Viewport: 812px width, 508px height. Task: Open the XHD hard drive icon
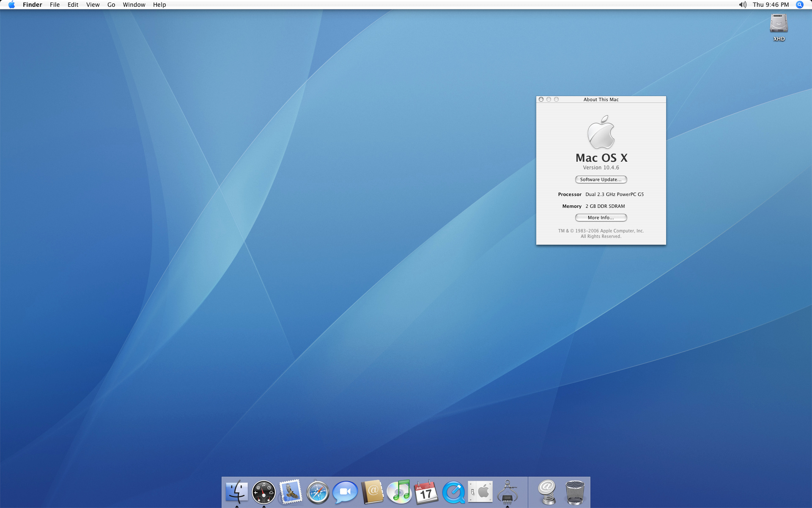(779, 24)
